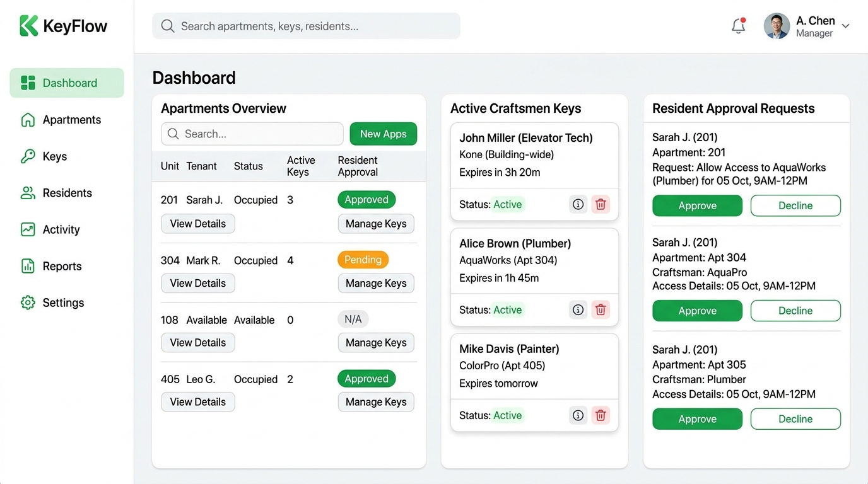Click the KeyFlow logo icon
This screenshot has width=868, height=484.
click(x=29, y=26)
